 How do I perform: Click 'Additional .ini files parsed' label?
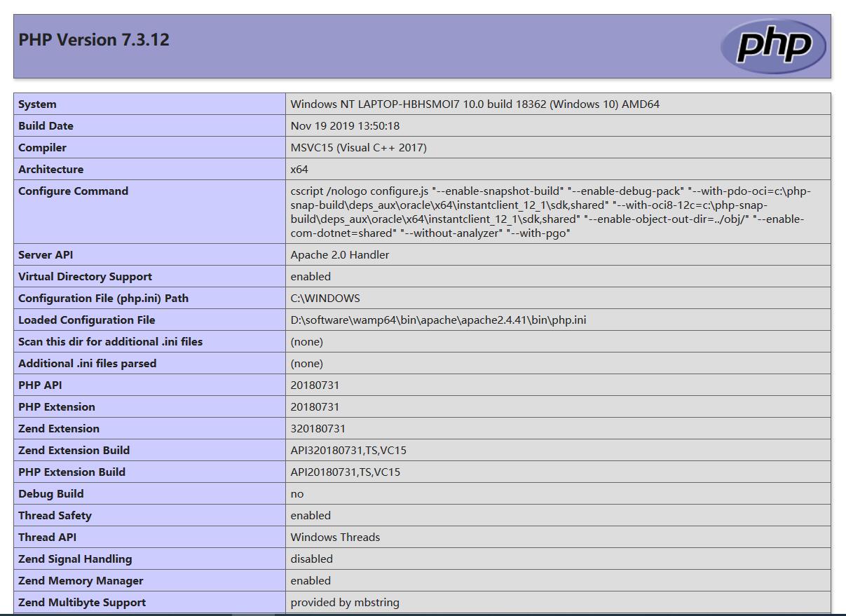[x=88, y=364]
